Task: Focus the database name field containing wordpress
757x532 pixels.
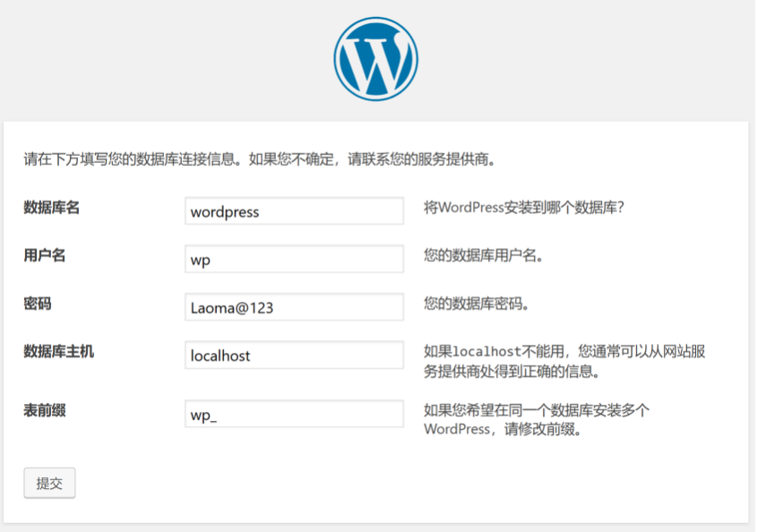Action: (294, 211)
